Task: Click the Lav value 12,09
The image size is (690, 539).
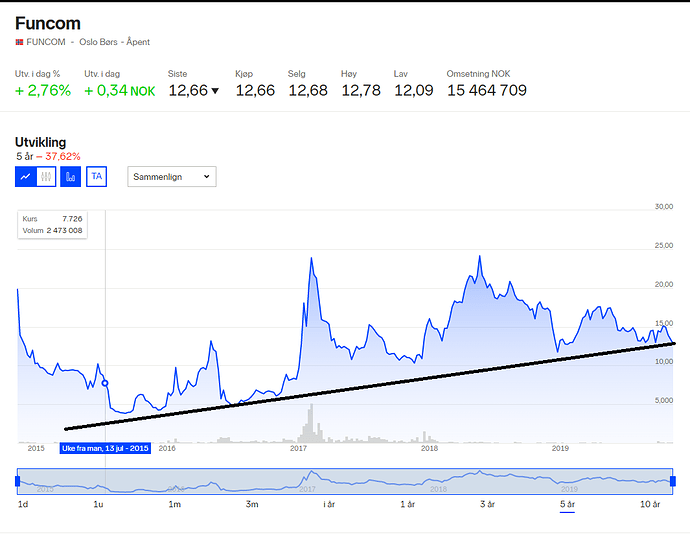Action: pyautogui.click(x=414, y=91)
